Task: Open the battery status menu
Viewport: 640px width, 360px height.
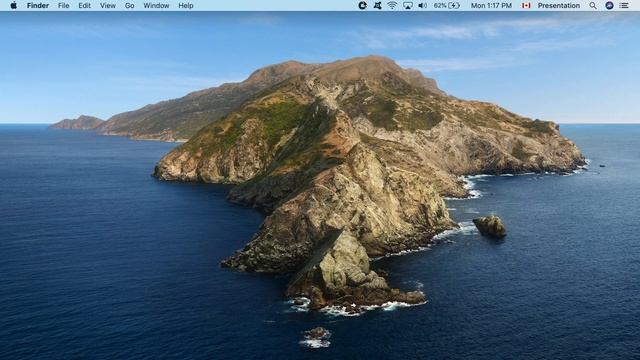Action: pyautogui.click(x=447, y=5)
